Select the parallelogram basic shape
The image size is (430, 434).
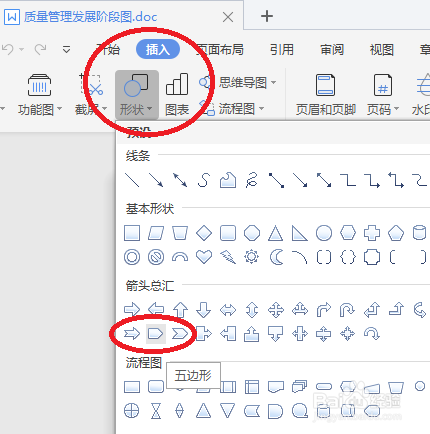tap(156, 233)
